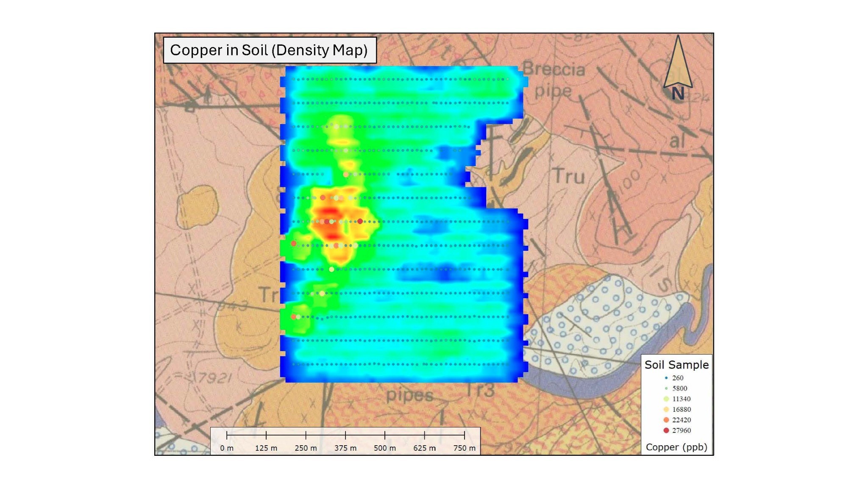Click the Copper in Soil title box
The image size is (868, 488).
pos(270,50)
